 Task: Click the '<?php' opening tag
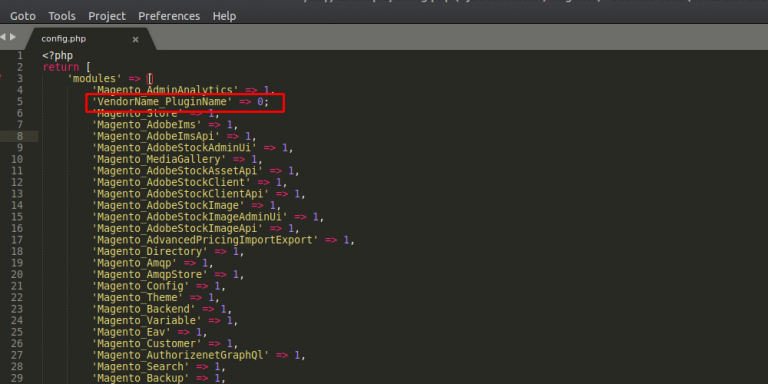coord(57,56)
